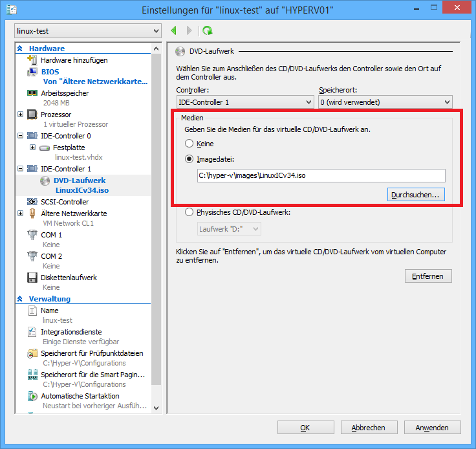Viewport: 476px width, 449px height.
Task: Select Arbeitsspeicher in the hardware tree
Action: click(65, 93)
